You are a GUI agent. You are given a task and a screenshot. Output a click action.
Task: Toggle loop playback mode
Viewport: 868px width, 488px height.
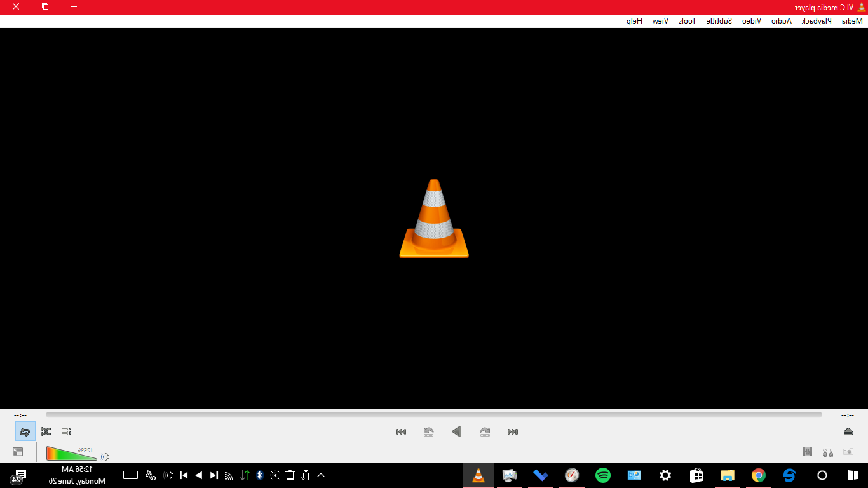[x=25, y=431]
